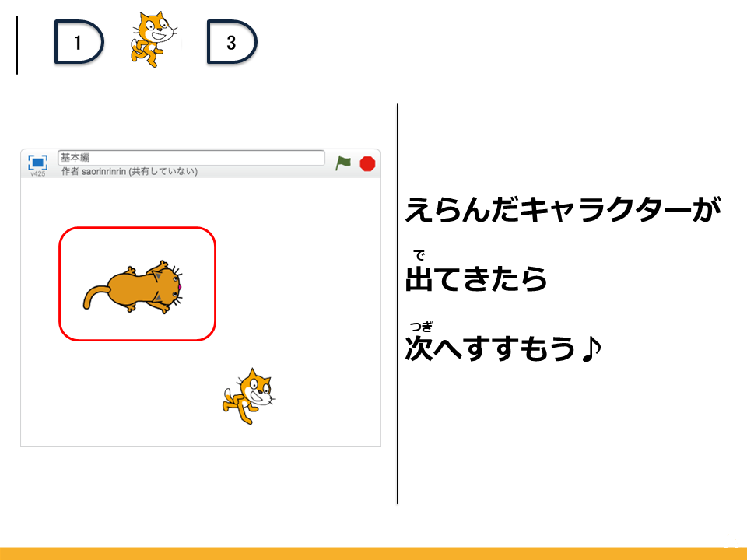The width and height of the screenshot is (747, 560).
Task: Click the red rounded highlight border
Action: point(137,228)
